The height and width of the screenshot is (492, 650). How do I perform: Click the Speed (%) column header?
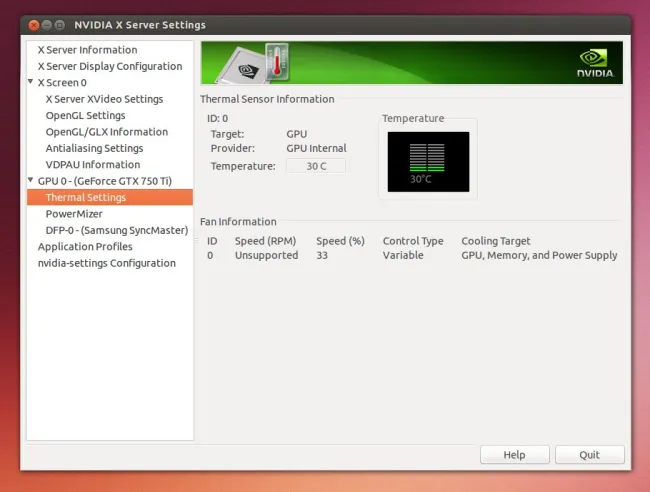(x=340, y=241)
